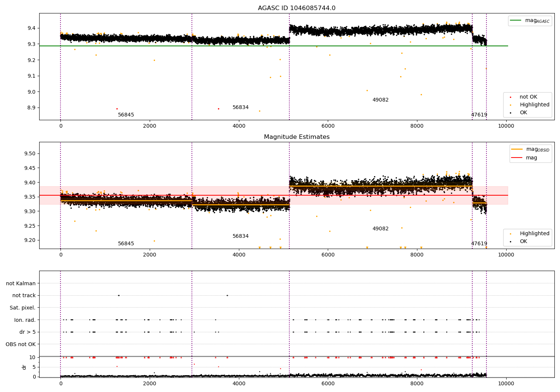This screenshot has width=560, height=392.
Task: Click the 9.50 y-axis tick label
Action: click(x=30, y=154)
